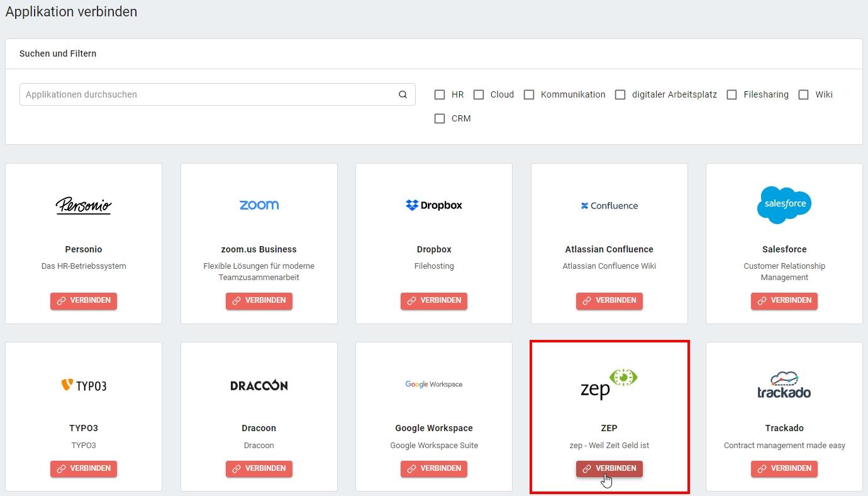Click 'zep - Weil Zeit Geld ist' text
Screen dimensions: 868x496
pos(609,446)
